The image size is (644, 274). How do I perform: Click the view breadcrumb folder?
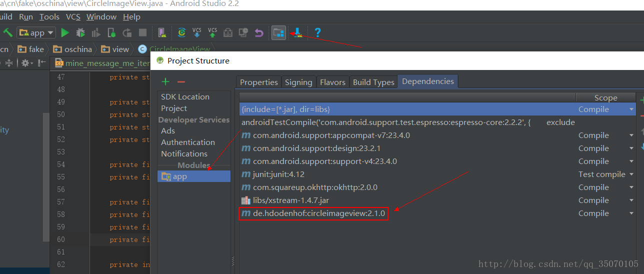click(115, 49)
